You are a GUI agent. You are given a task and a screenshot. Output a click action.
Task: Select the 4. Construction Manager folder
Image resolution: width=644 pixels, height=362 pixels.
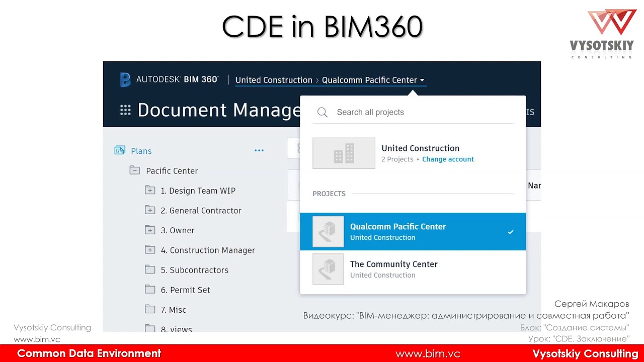tap(207, 250)
